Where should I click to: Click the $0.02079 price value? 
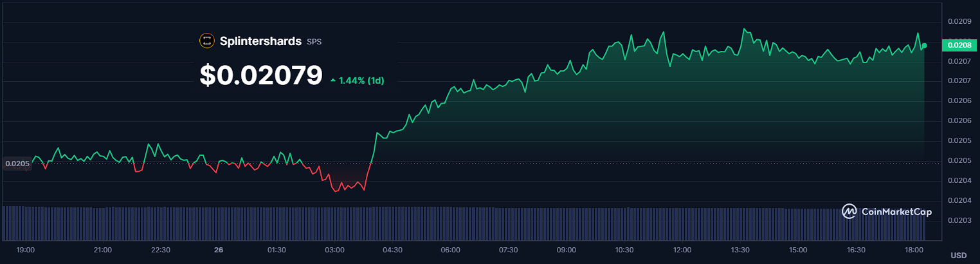(261, 75)
